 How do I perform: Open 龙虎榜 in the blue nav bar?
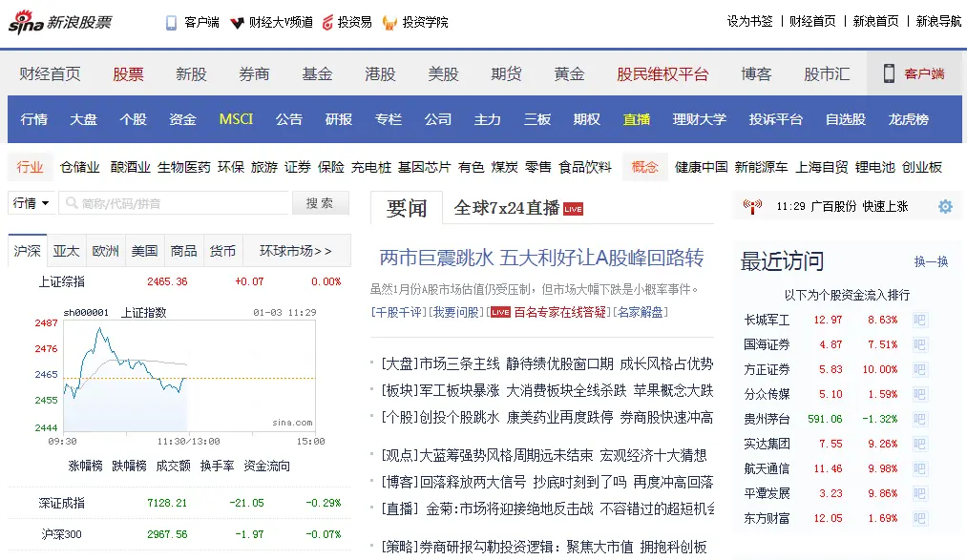tap(909, 119)
